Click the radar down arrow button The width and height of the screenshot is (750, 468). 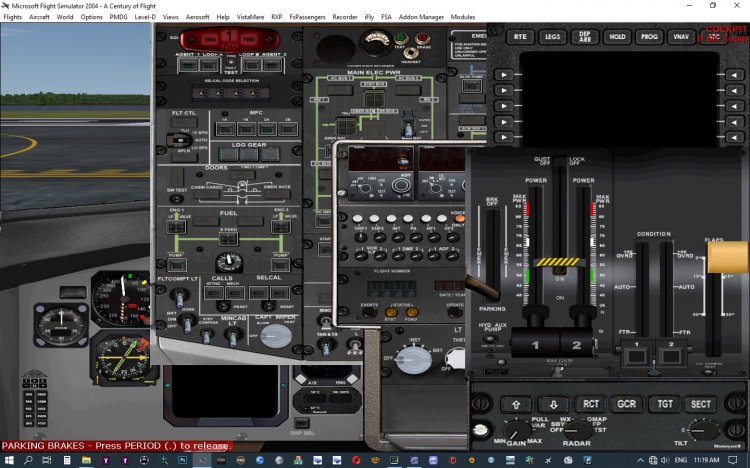553,405
